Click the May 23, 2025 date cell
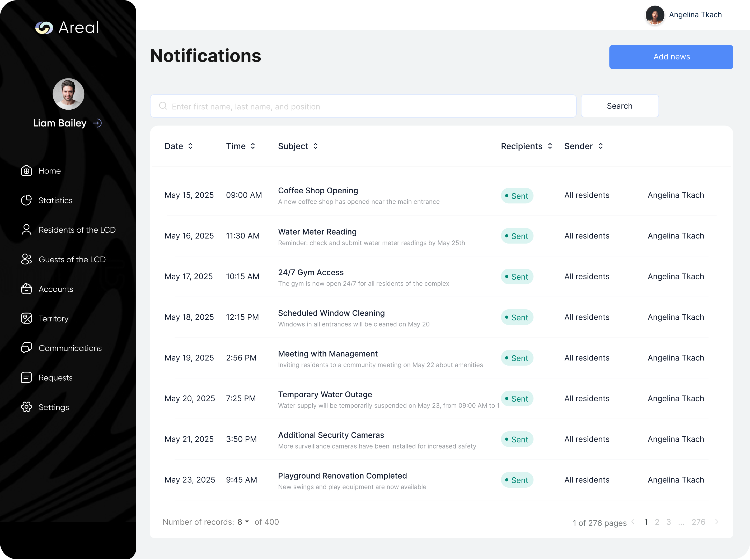This screenshot has width=750, height=560. click(x=190, y=480)
